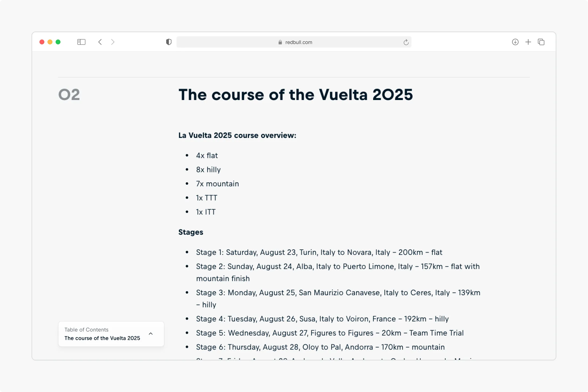Open a new tab with plus icon

pos(528,42)
